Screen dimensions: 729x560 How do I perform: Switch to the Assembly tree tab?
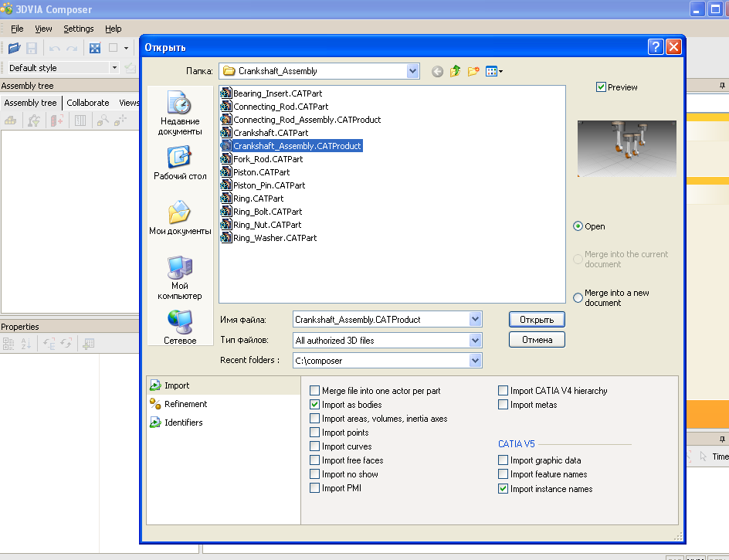pos(30,103)
